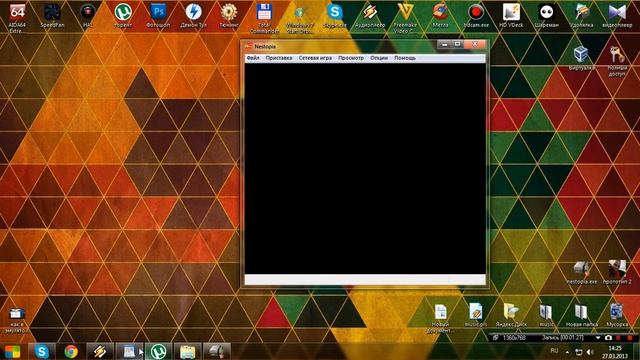
Task: Select the Daemon Tools desktop shortcut
Action: coord(193,16)
